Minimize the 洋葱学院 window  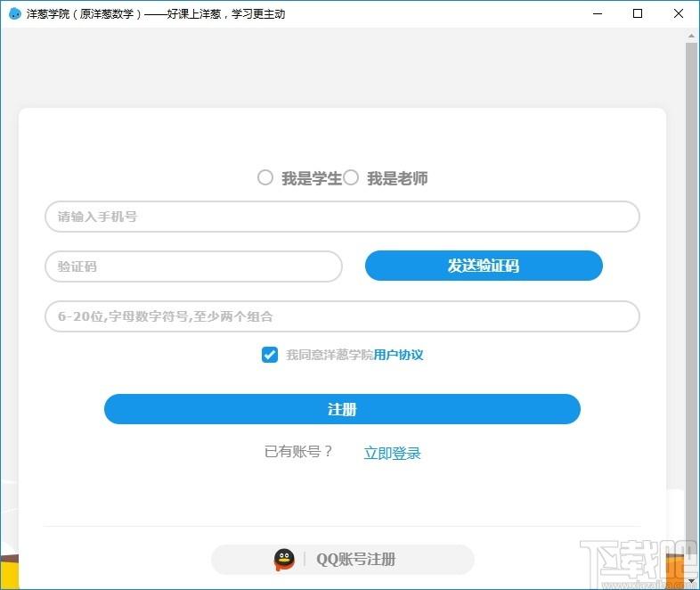pos(598,14)
